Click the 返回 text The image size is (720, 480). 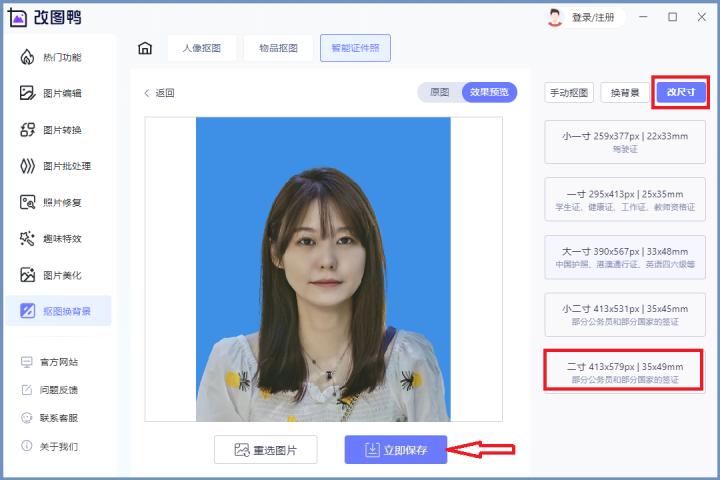pyautogui.click(x=164, y=93)
